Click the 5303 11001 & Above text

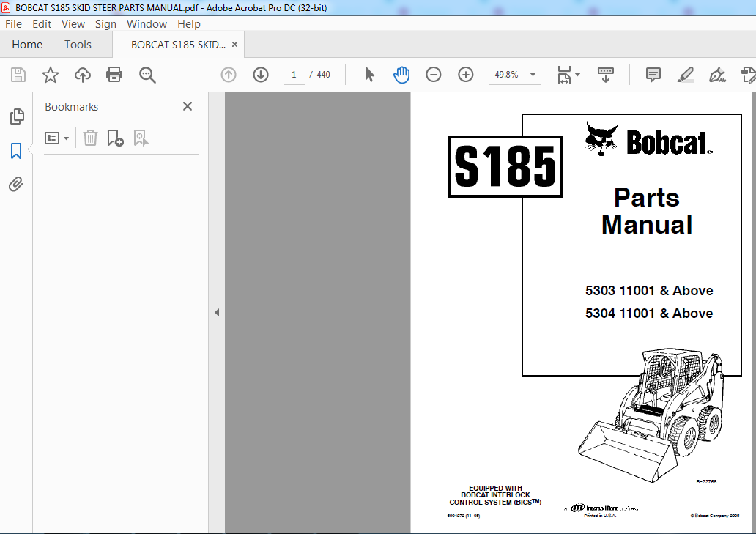[649, 291]
